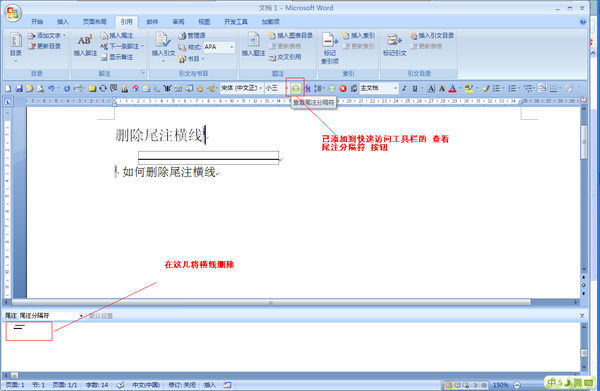Apply the red font color A
This screenshot has height=391, width=600.
coord(452,88)
